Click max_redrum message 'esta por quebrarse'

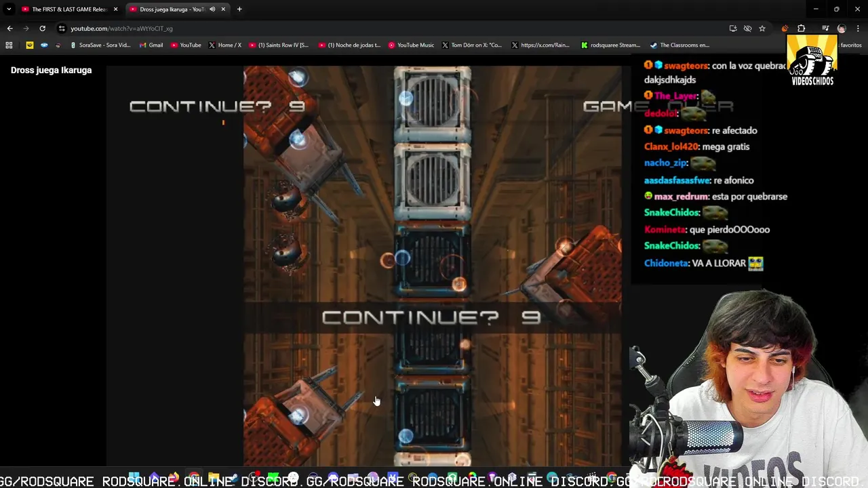click(750, 197)
